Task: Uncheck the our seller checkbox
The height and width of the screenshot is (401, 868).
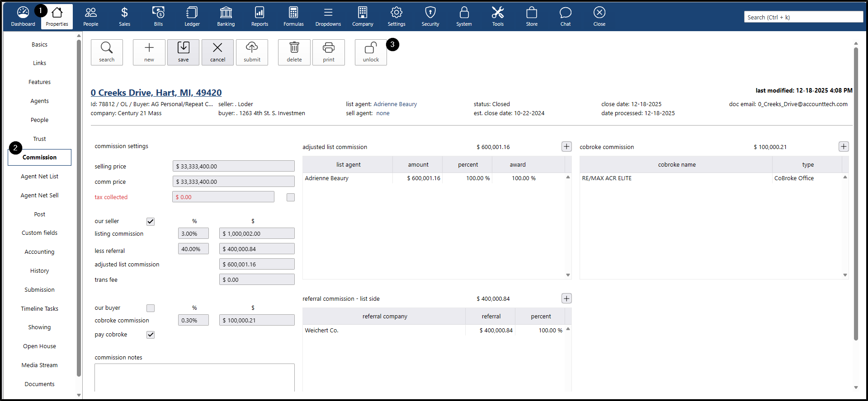Action: pos(151,221)
